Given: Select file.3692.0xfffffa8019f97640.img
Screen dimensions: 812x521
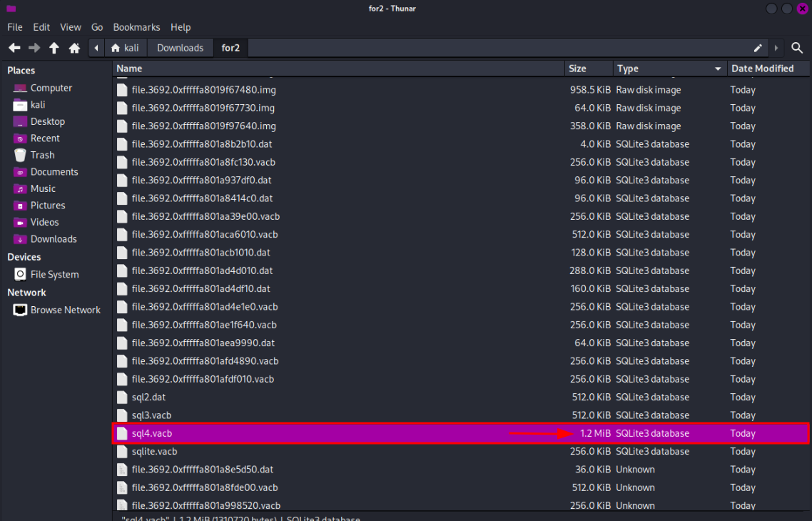Looking at the screenshot, I should [x=461, y=126].
